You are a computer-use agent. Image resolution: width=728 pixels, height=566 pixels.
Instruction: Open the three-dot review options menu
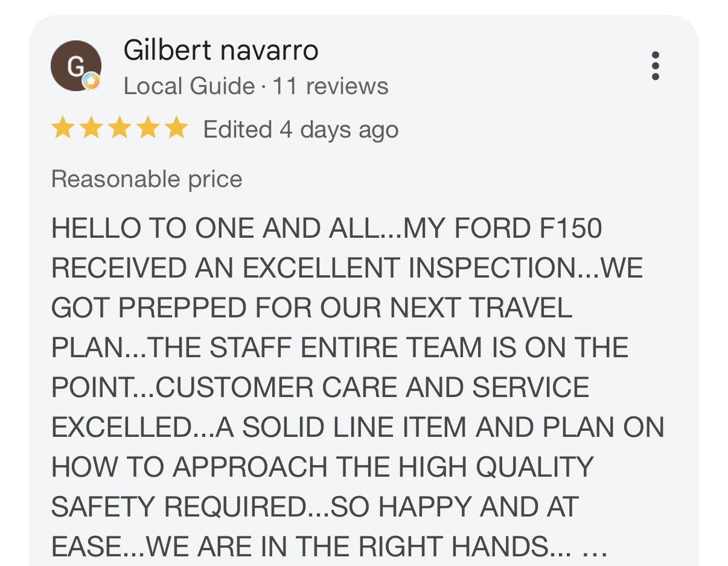[x=656, y=66]
